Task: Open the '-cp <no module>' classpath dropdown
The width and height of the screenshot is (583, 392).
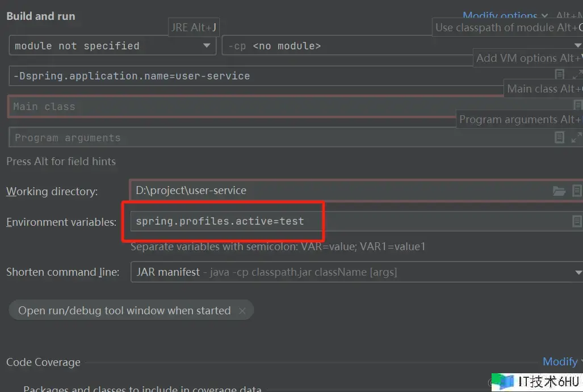Action: (578, 46)
